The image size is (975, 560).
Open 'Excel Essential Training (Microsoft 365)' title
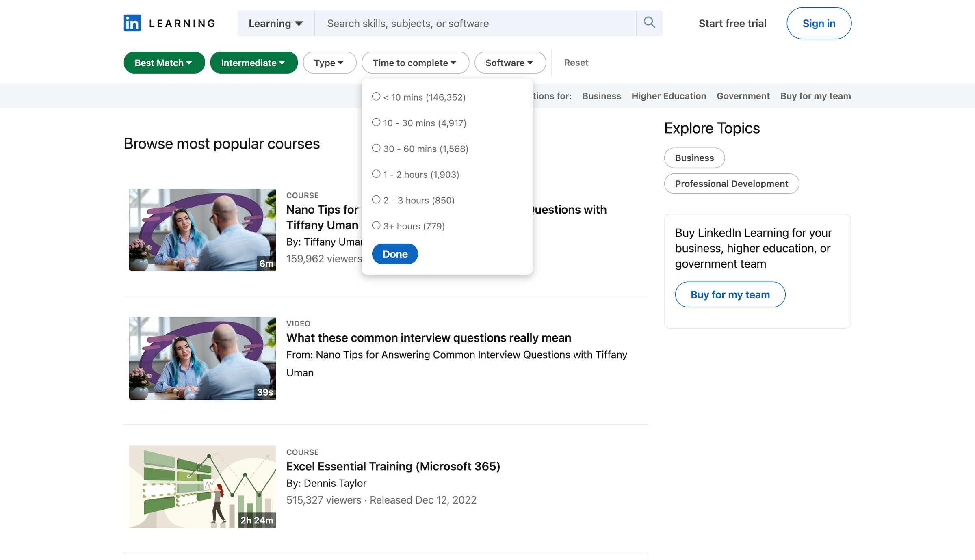(393, 466)
